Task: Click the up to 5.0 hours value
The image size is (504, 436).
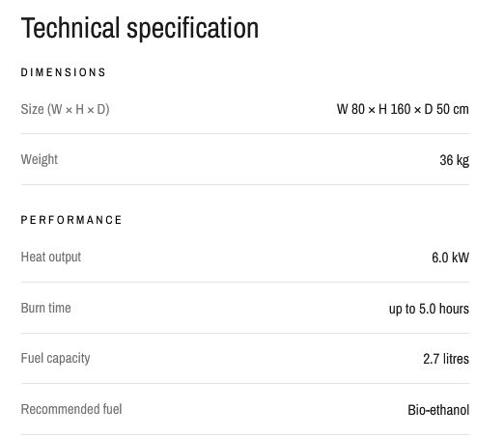Action: click(429, 309)
